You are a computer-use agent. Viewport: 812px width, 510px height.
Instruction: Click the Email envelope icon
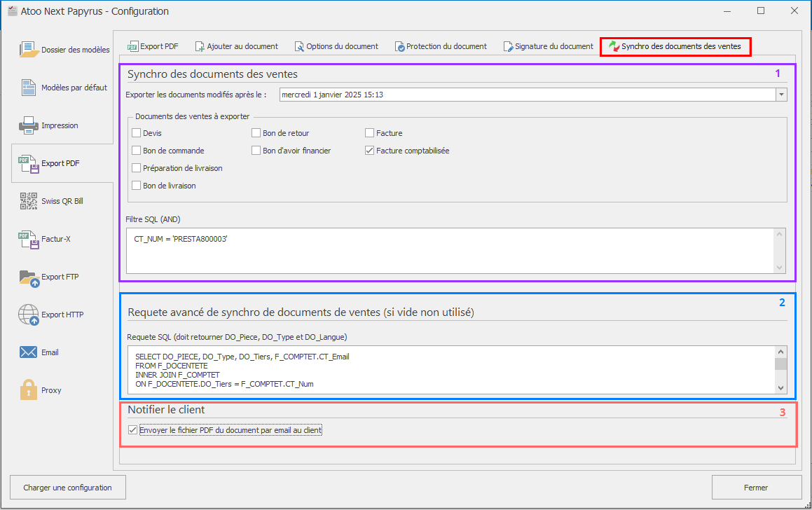pos(29,352)
